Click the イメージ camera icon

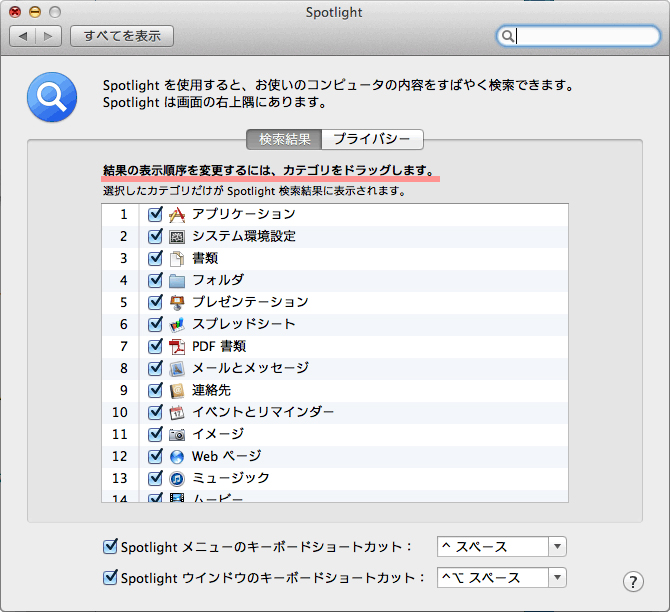pos(177,435)
